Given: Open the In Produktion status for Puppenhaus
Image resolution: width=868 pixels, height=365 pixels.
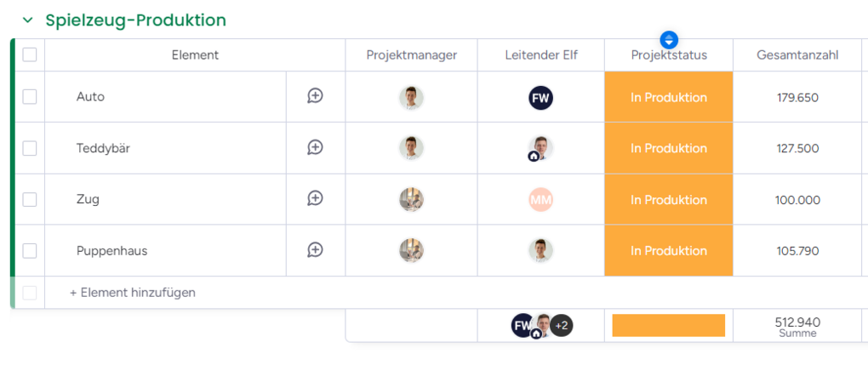Looking at the screenshot, I should (669, 250).
